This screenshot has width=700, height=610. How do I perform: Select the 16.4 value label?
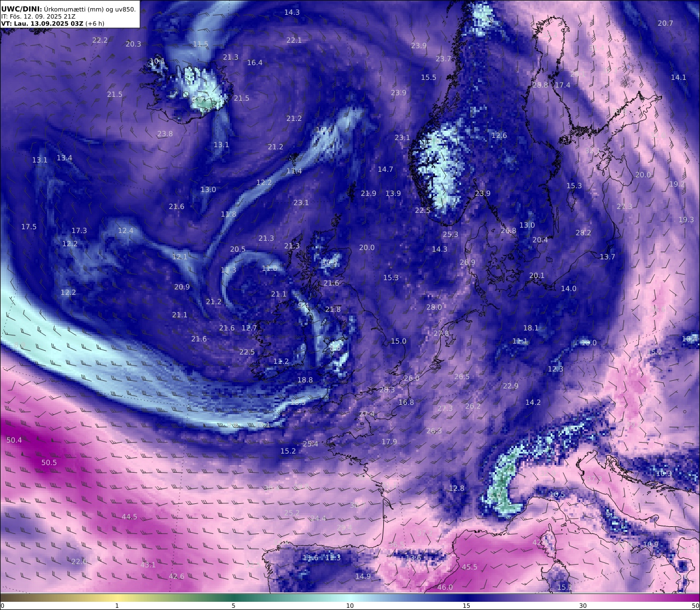[254, 62]
